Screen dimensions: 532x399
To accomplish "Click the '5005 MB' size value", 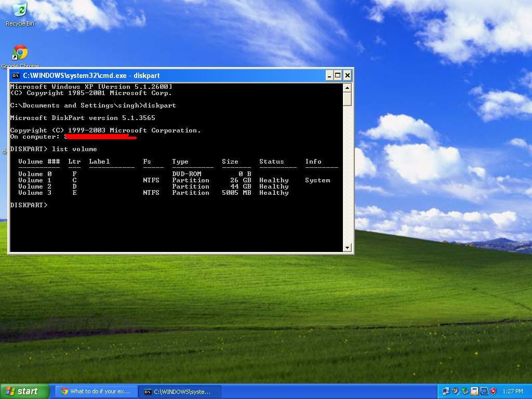I will [x=236, y=193].
